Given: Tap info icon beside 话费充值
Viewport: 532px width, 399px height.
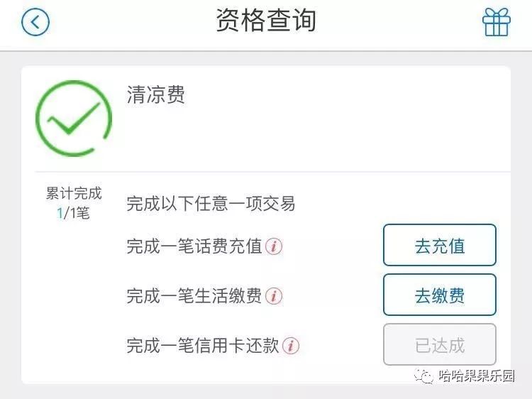Looking at the screenshot, I should 275,246.
